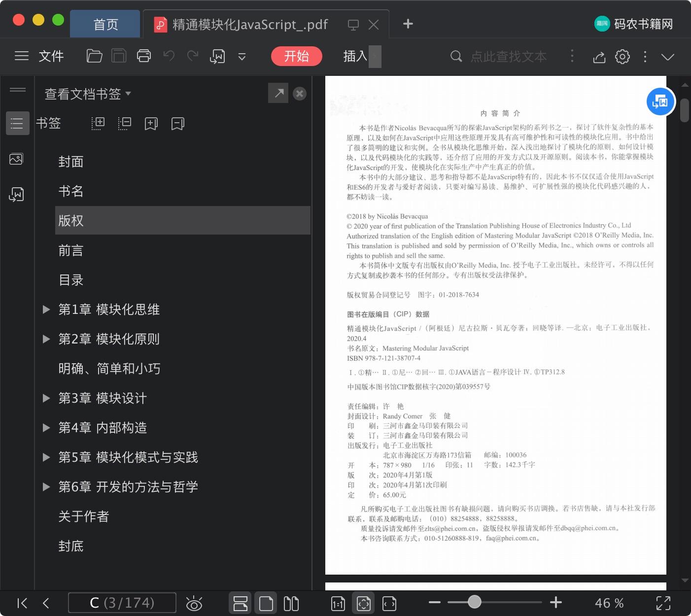Go to the previous page arrow

(x=46, y=603)
